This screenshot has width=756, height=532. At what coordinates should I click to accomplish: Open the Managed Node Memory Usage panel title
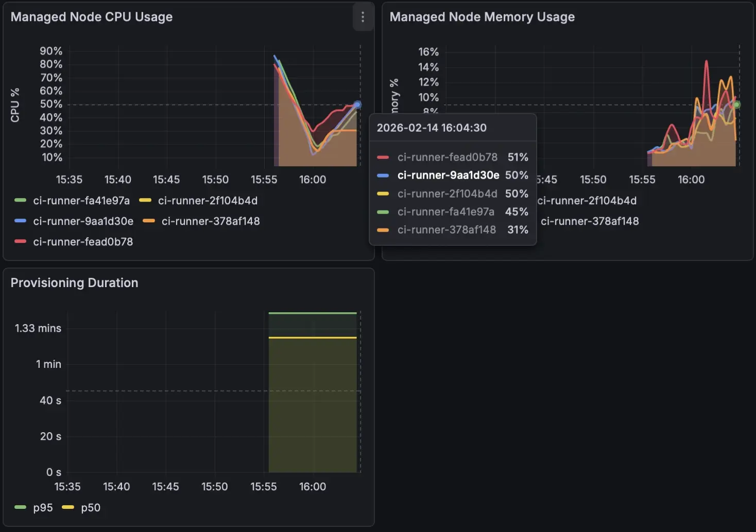pyautogui.click(x=482, y=17)
